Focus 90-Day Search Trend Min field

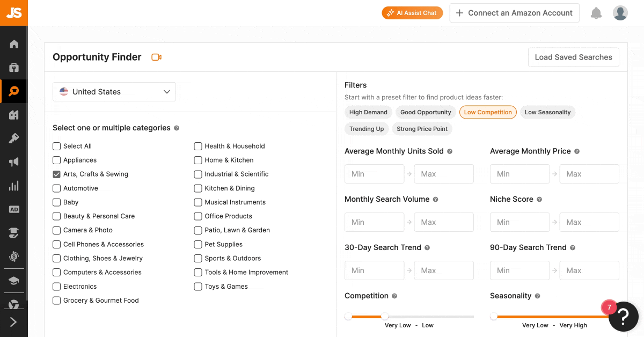pos(519,270)
